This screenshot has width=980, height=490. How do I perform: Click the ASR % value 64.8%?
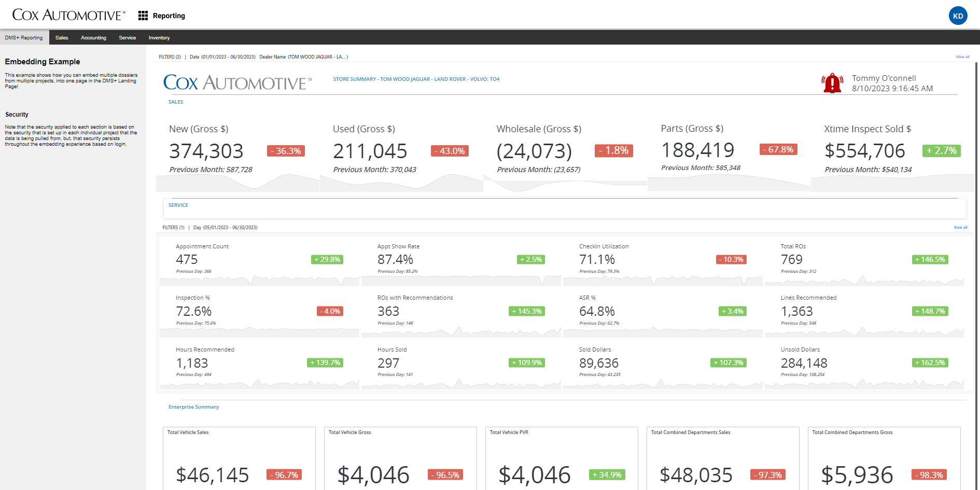click(x=597, y=311)
